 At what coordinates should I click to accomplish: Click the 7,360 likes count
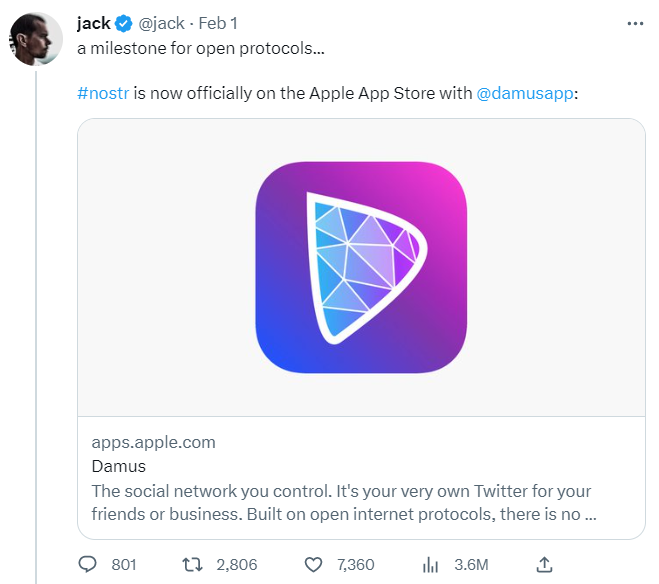(356, 565)
